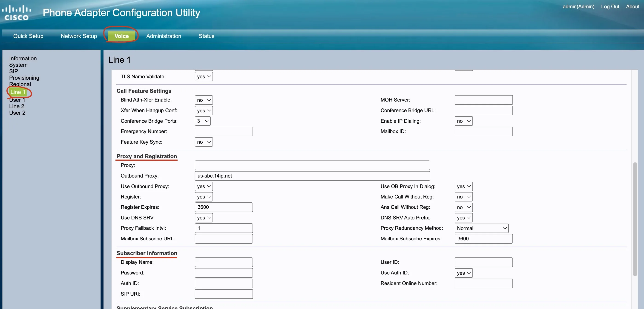644x309 pixels.
Task: Toggle the Register yes/no dropdown
Action: (x=204, y=197)
